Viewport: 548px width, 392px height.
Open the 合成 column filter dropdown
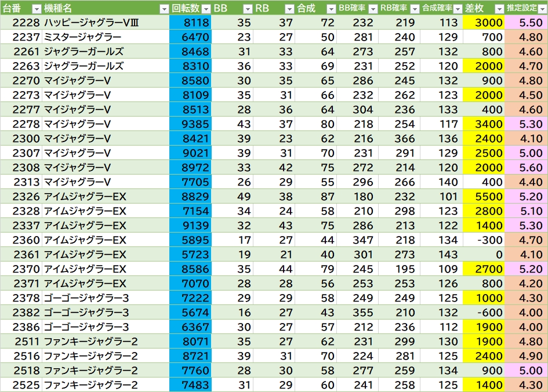(x=331, y=9)
